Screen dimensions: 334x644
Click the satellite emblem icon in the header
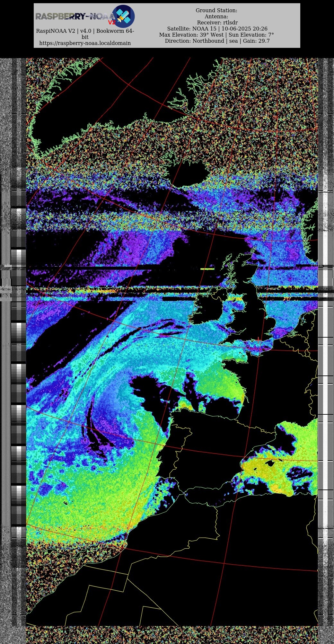(x=123, y=16)
